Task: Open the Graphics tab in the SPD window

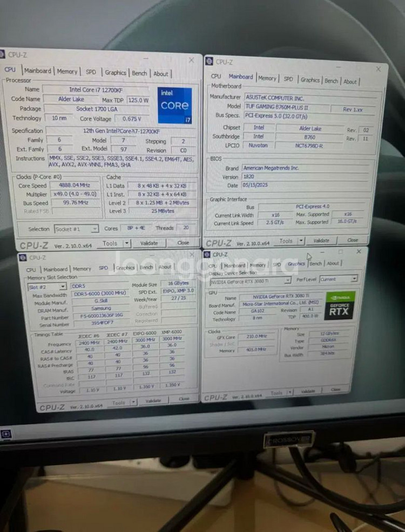Action: click(125, 268)
